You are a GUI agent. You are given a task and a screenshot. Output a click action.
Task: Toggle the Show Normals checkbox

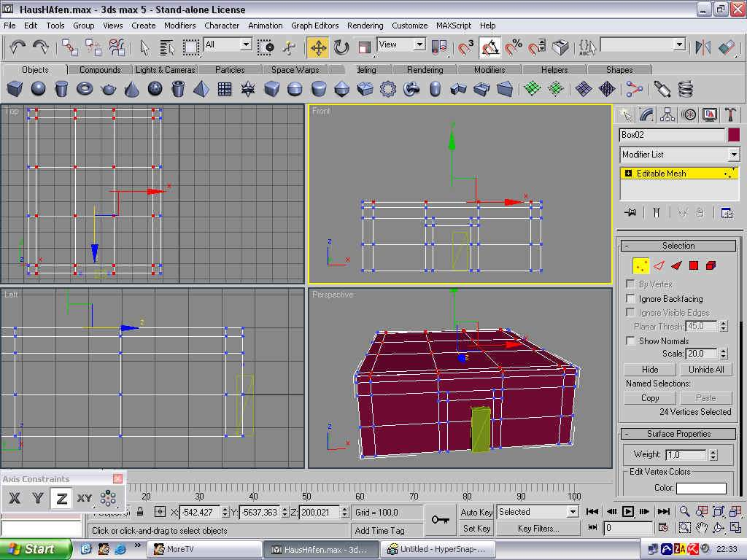point(631,341)
